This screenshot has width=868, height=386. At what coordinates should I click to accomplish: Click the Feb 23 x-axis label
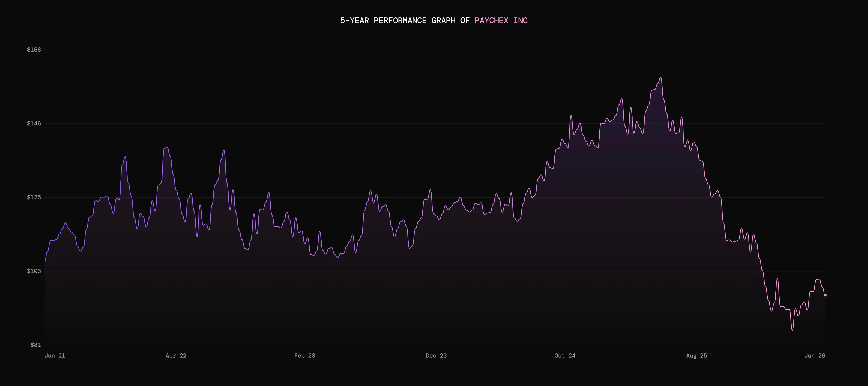[305, 355]
